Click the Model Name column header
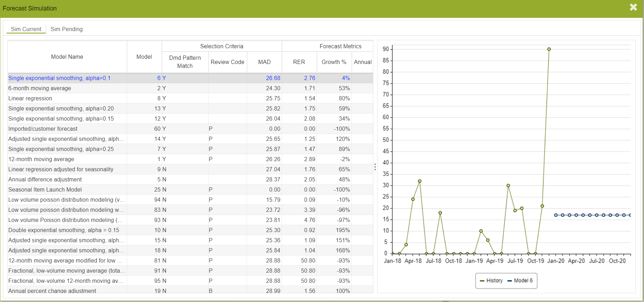 [67, 57]
